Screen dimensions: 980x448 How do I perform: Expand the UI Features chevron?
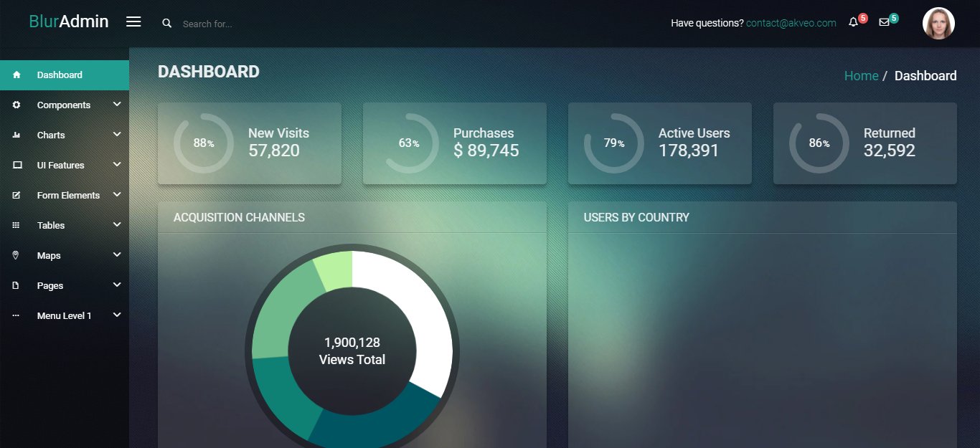pyautogui.click(x=117, y=165)
